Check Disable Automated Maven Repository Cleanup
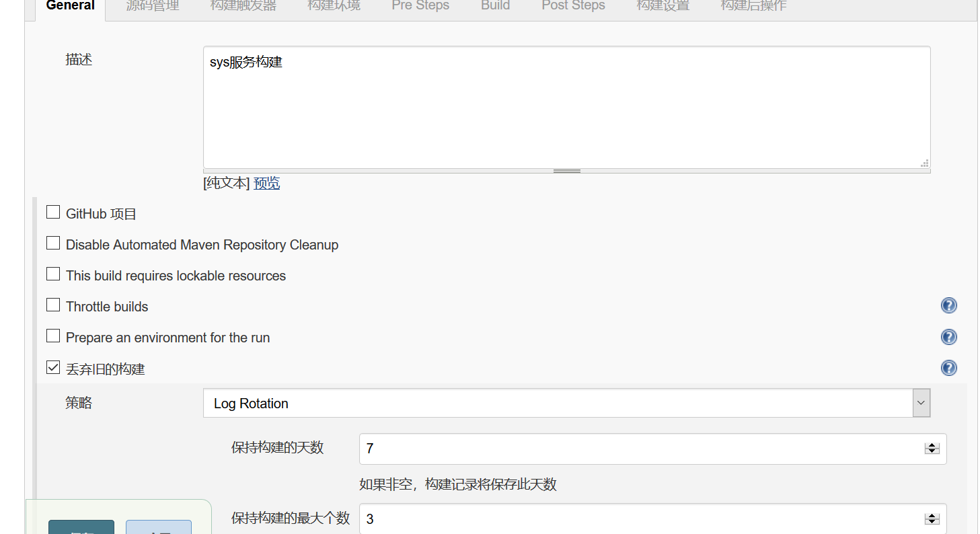The height and width of the screenshot is (534, 980). point(53,243)
